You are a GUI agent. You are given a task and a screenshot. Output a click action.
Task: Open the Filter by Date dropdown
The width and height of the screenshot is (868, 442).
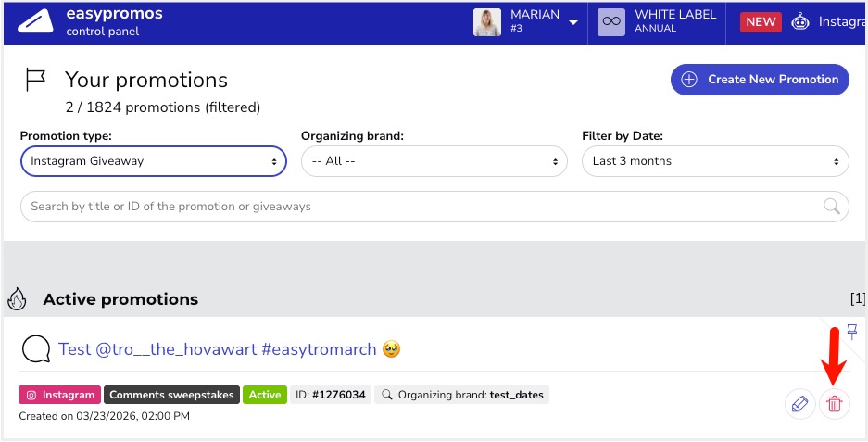[714, 161]
